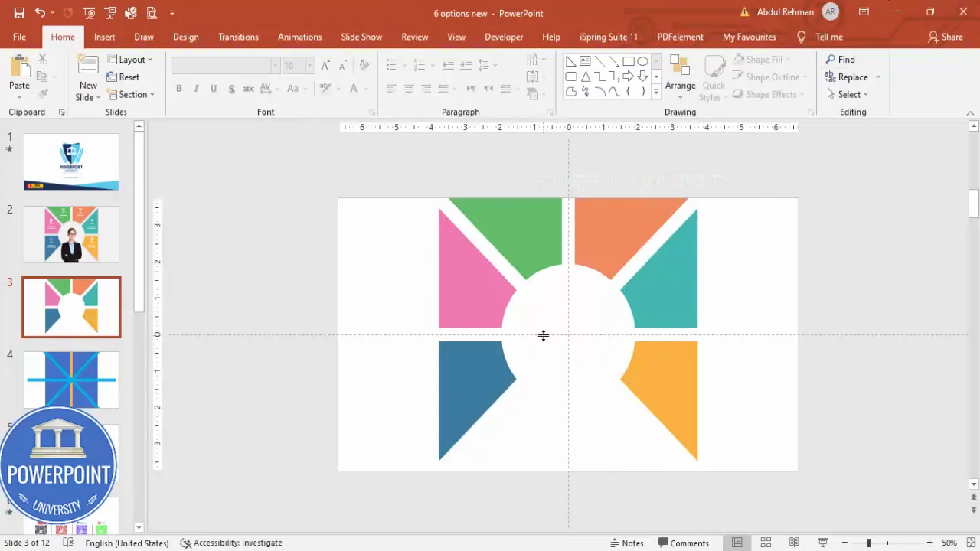Open the font size dropdown

(310, 66)
